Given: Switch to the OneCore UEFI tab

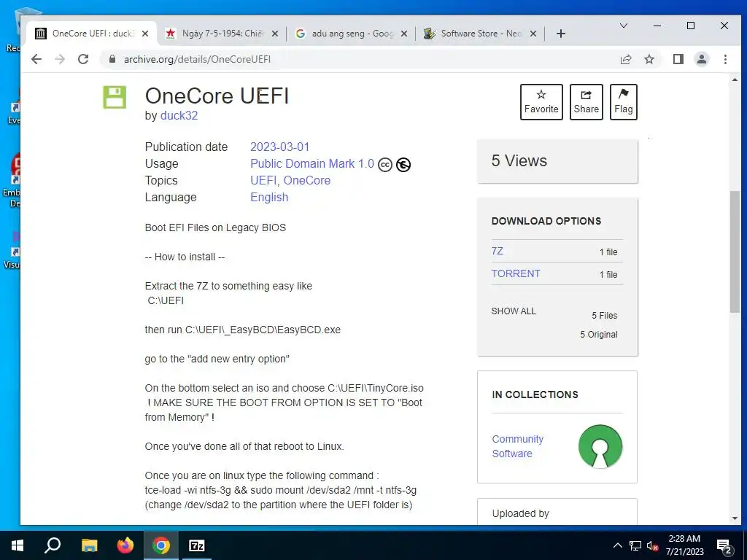Looking at the screenshot, I should click(90, 34).
